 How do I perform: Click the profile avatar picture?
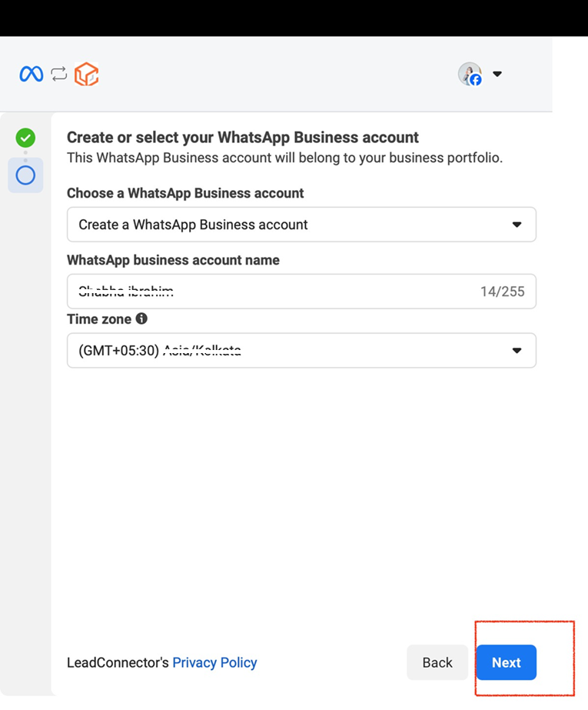(x=470, y=74)
